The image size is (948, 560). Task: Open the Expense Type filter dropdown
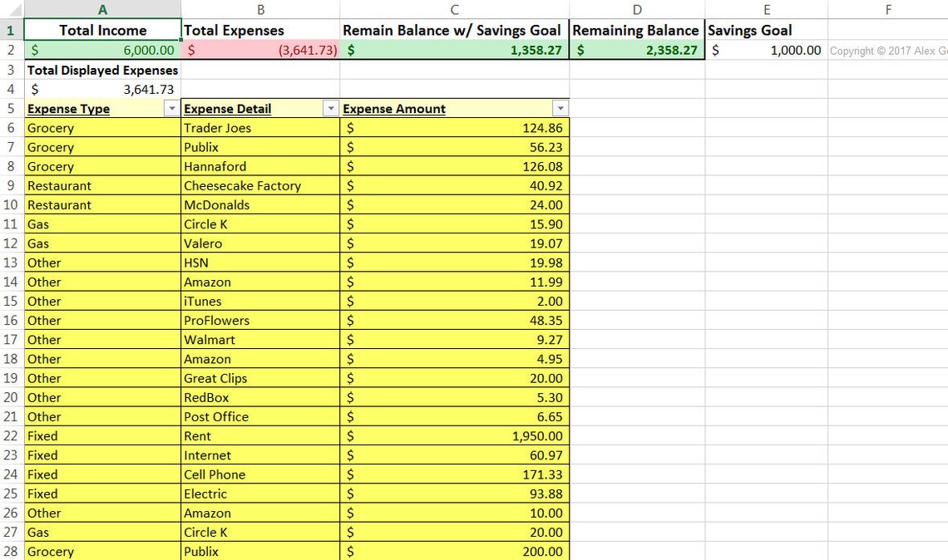(171, 108)
